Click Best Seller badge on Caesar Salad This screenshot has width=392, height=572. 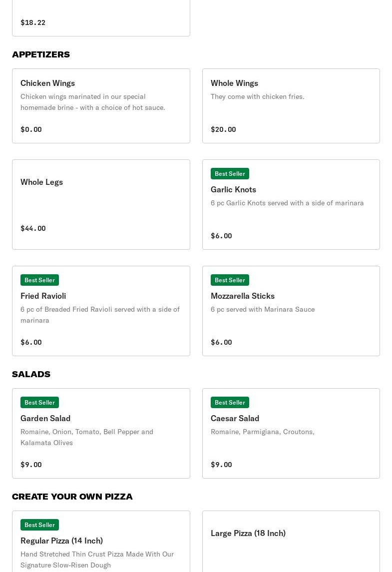230,403
